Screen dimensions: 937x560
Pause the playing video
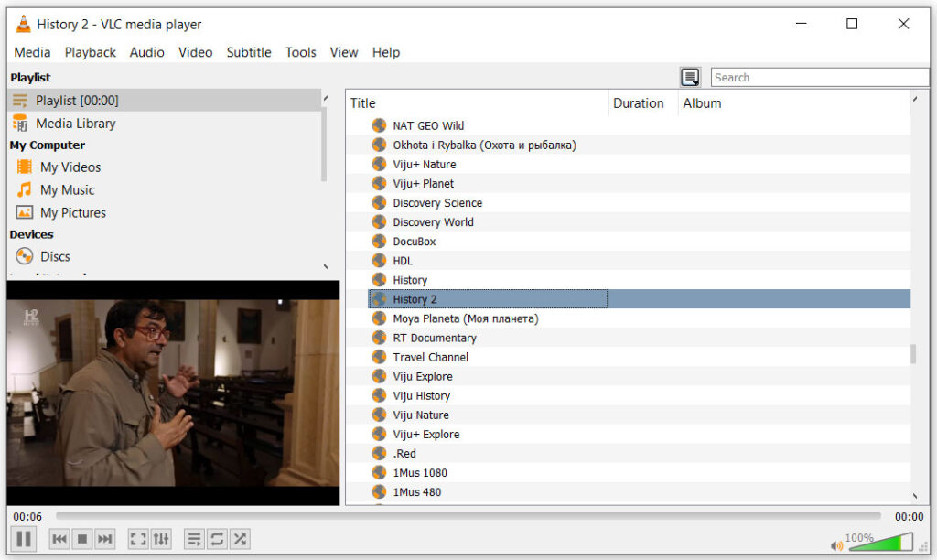24,539
